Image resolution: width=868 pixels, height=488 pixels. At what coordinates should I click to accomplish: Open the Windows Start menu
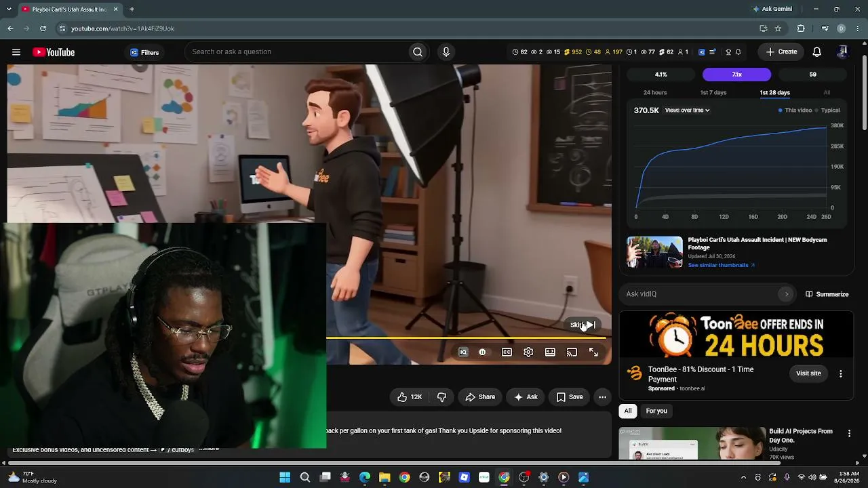[285, 477]
